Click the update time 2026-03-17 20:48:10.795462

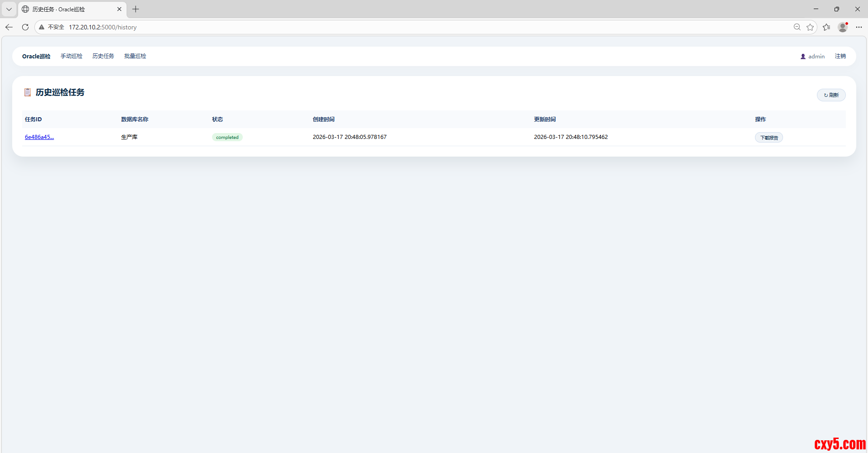(x=571, y=137)
